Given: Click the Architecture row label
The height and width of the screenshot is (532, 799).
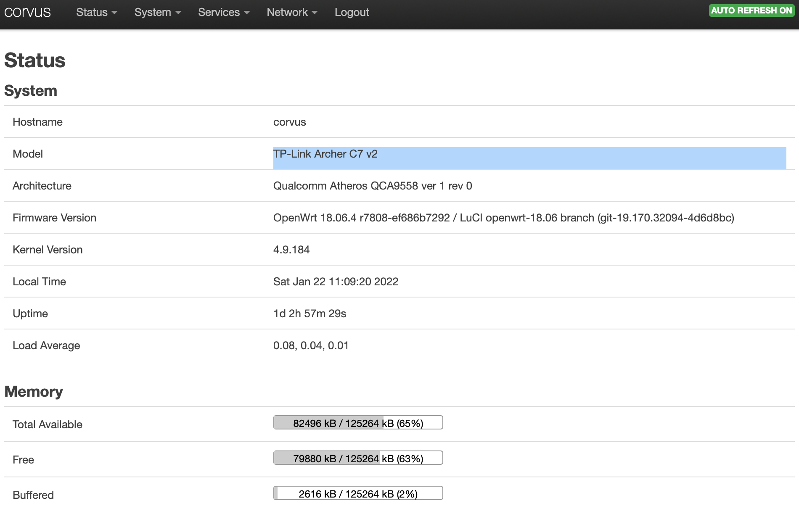Looking at the screenshot, I should 42,186.
